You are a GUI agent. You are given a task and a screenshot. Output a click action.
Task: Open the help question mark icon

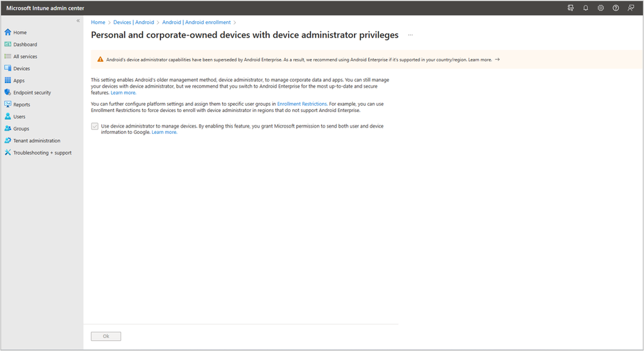pos(616,8)
